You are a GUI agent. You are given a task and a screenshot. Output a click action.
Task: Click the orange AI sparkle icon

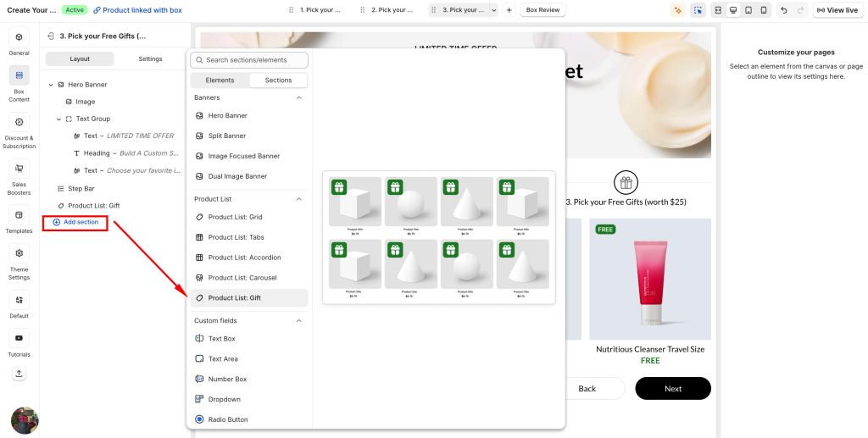click(677, 10)
